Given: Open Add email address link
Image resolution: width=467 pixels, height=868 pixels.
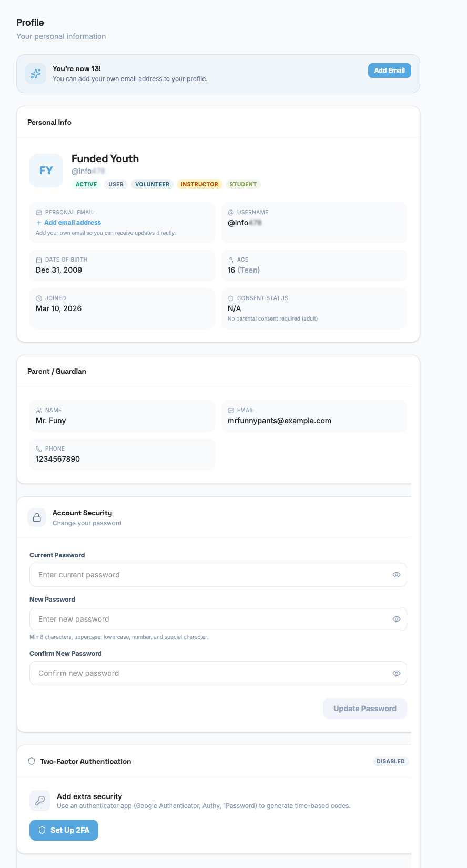Looking at the screenshot, I should click(69, 222).
